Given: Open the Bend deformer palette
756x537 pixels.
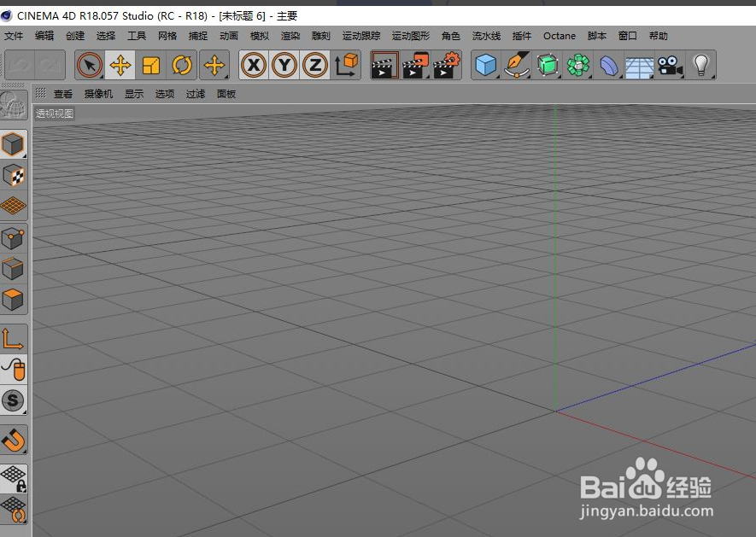Looking at the screenshot, I should [x=609, y=65].
